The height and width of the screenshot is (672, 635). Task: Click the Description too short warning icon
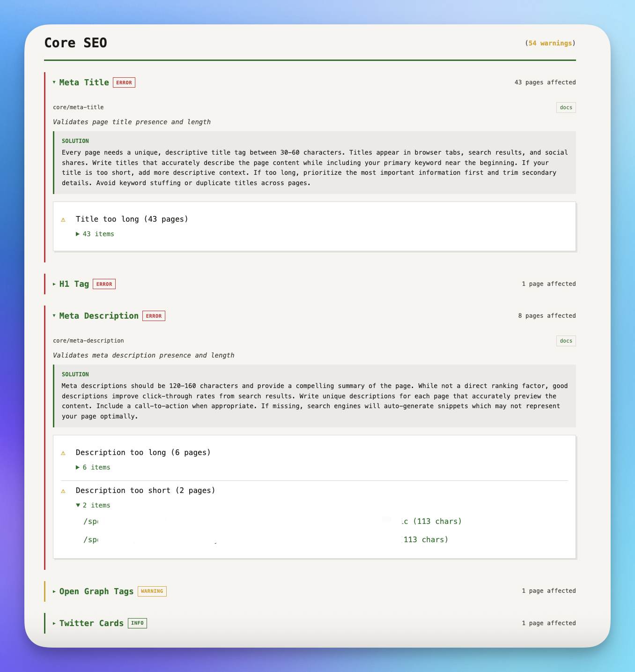tap(63, 491)
